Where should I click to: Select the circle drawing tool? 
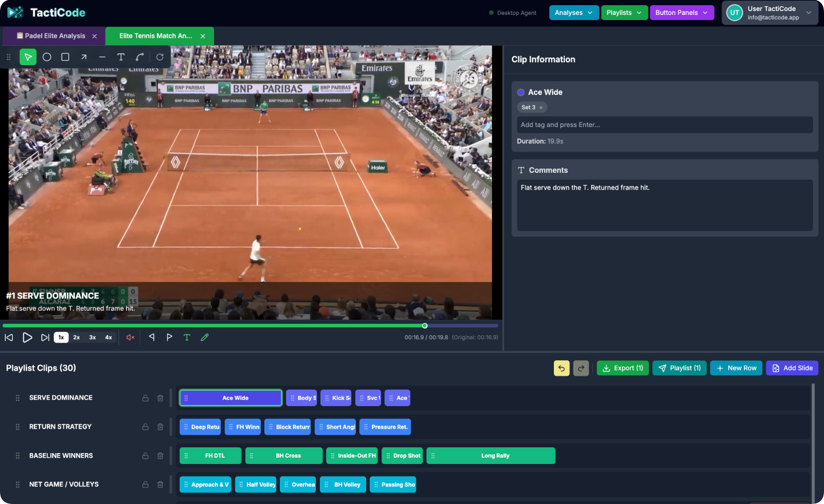point(47,57)
